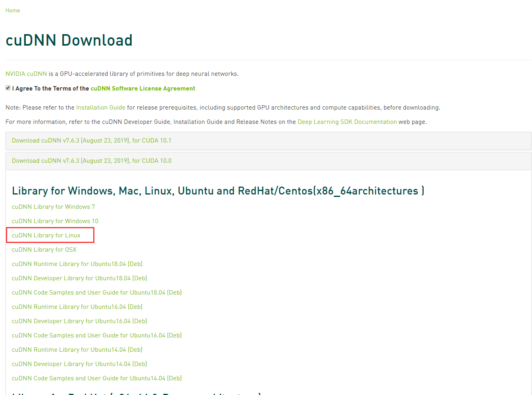Image resolution: width=532 pixels, height=395 pixels.
Task: Get cuDNN Developer Library for Ubuntu18.04 Deb
Action: point(79,278)
